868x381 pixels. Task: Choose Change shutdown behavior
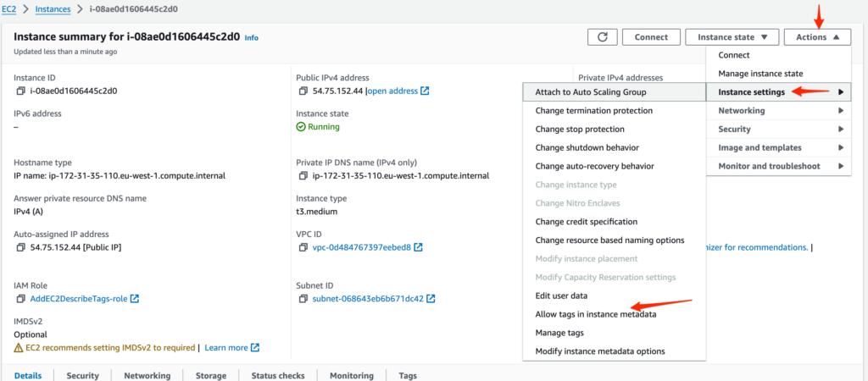pyautogui.click(x=615, y=147)
